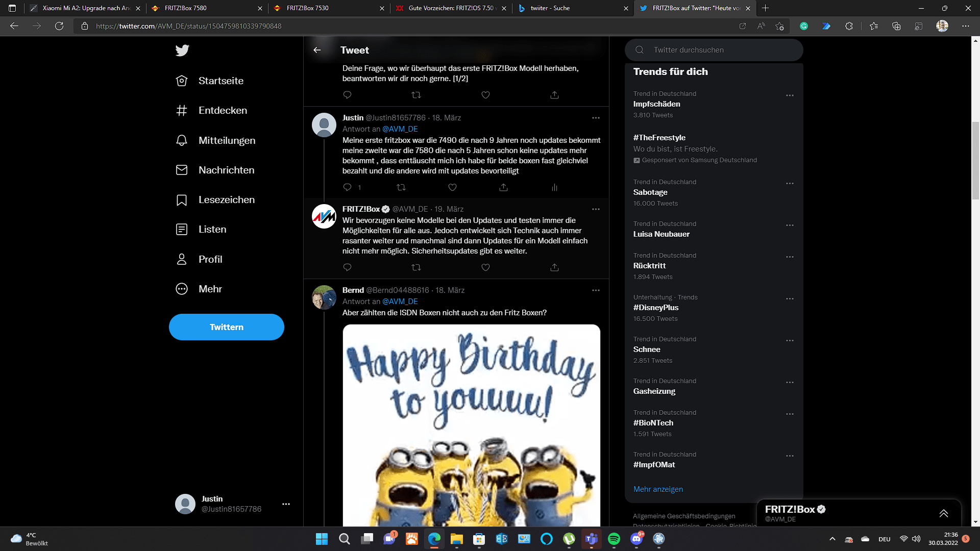Open the @AVM_DE link in Bernd's reply
980x551 pixels.
point(400,302)
